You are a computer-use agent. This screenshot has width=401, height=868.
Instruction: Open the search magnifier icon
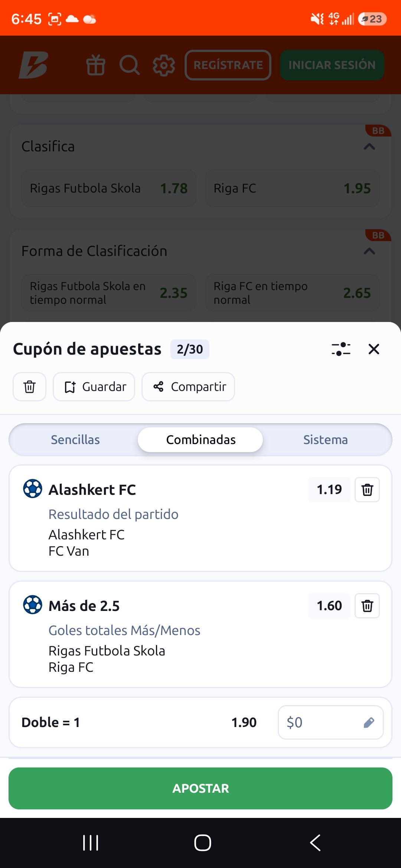click(x=130, y=65)
